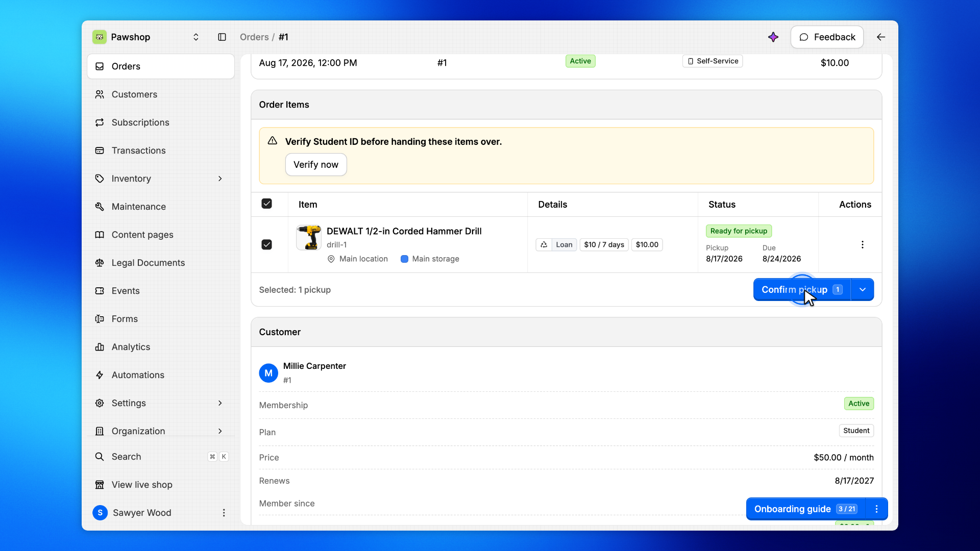
Task: Open row actions for DEWALT Hammer Drill
Action: (863, 245)
